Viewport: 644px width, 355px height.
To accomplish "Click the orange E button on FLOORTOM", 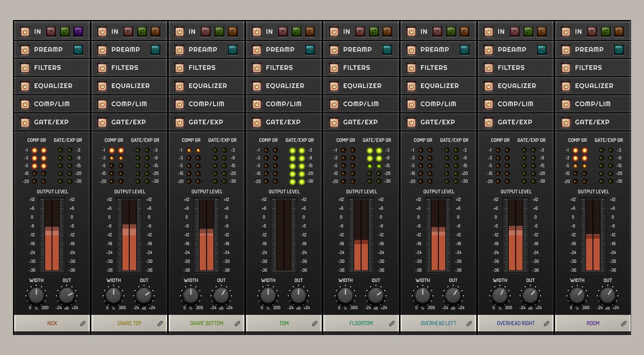I will 387,31.
